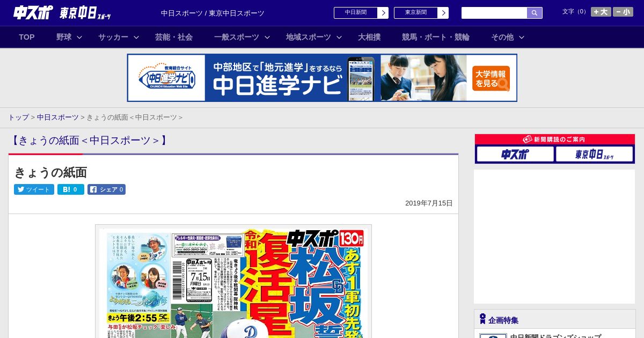Click the 中スポ logo in header
This screenshot has width=644, height=338.
(x=33, y=12)
